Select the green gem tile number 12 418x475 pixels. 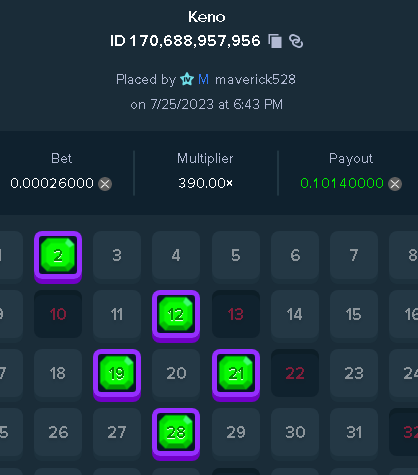click(176, 316)
